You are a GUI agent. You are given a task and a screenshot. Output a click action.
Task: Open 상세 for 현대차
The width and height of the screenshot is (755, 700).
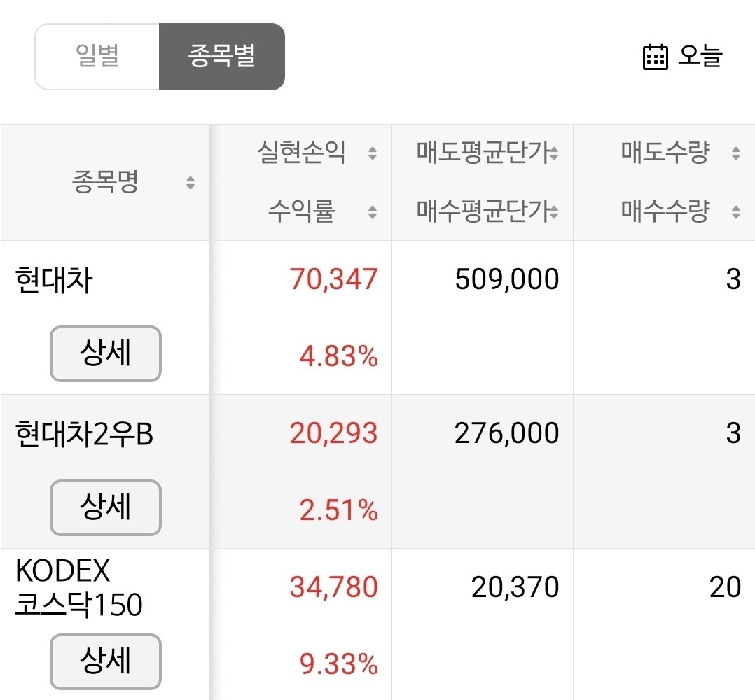coord(106,353)
